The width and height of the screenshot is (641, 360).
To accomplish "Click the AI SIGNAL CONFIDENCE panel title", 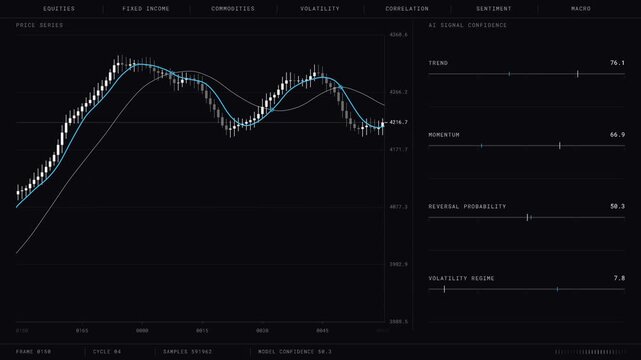I will coord(468,25).
